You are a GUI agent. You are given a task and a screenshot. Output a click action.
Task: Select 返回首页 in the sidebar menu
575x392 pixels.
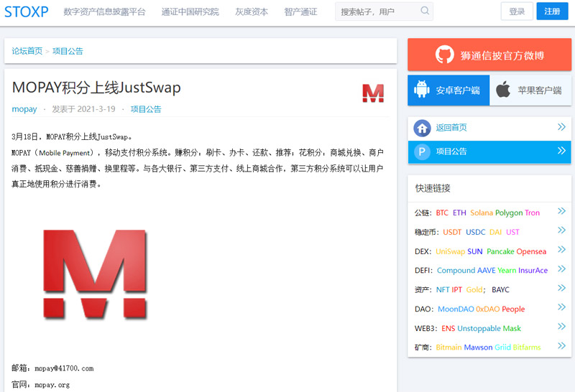[489, 129]
